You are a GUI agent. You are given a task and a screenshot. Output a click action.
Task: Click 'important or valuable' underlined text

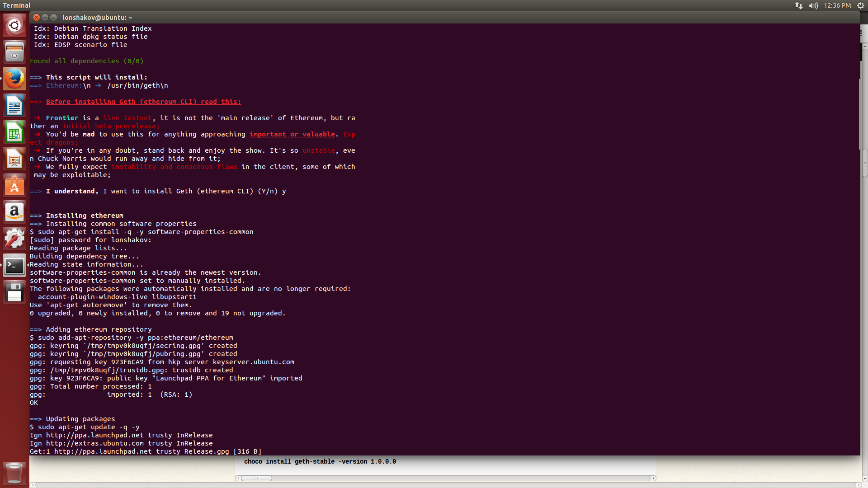[292, 134]
